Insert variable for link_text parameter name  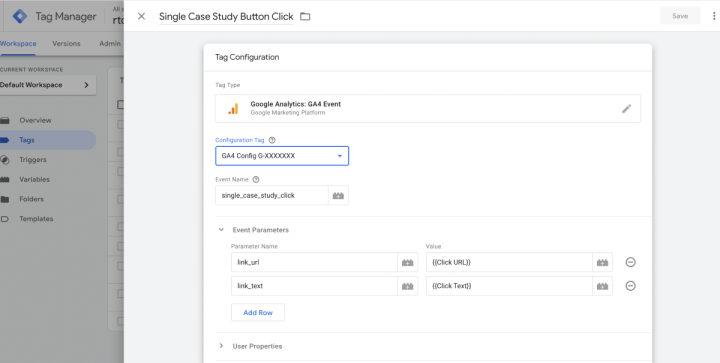point(408,286)
